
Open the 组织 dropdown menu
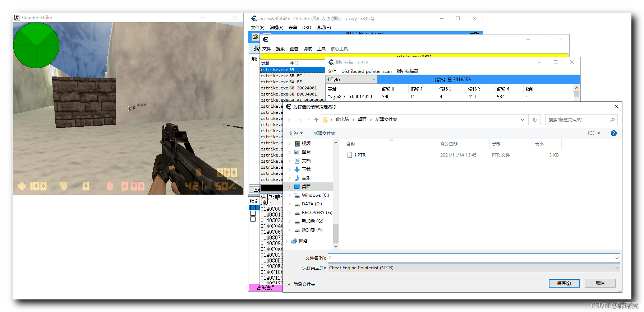click(296, 134)
